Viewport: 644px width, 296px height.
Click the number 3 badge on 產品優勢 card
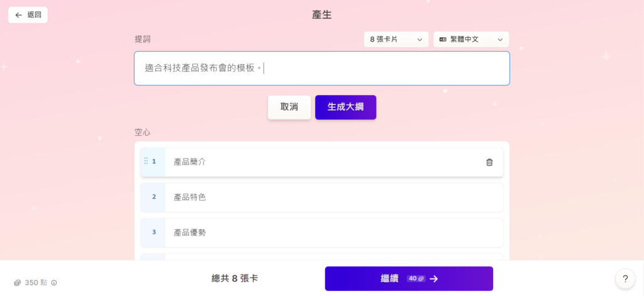point(153,232)
